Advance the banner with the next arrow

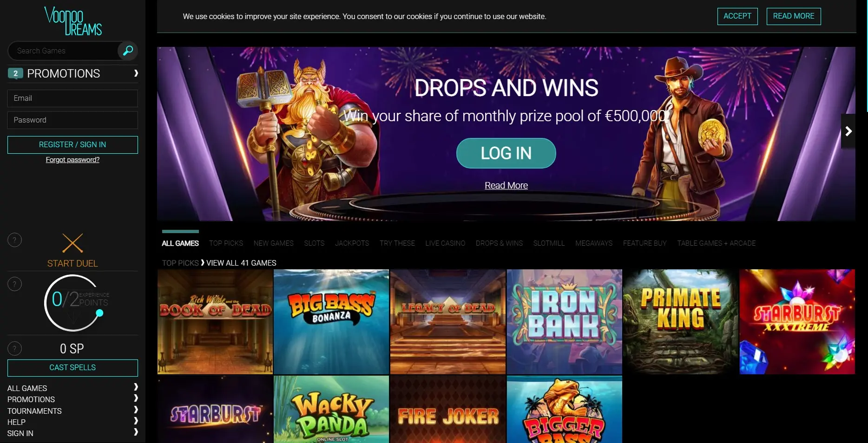848,131
